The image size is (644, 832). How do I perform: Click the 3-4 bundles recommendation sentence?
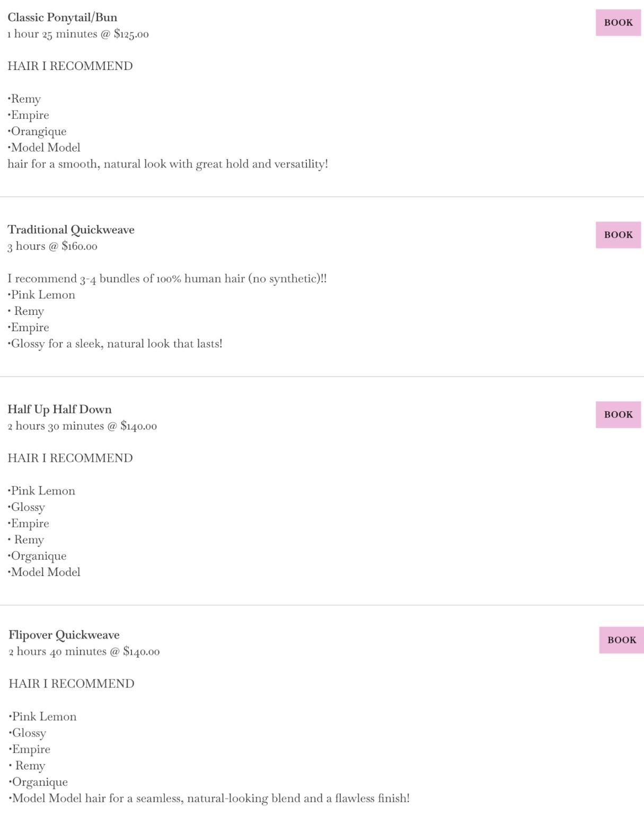(167, 279)
